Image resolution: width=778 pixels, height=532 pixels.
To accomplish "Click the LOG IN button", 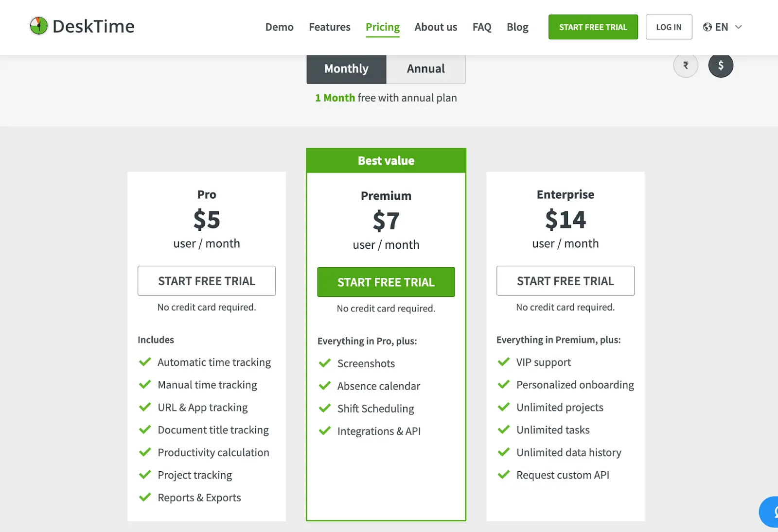I will 669,27.
